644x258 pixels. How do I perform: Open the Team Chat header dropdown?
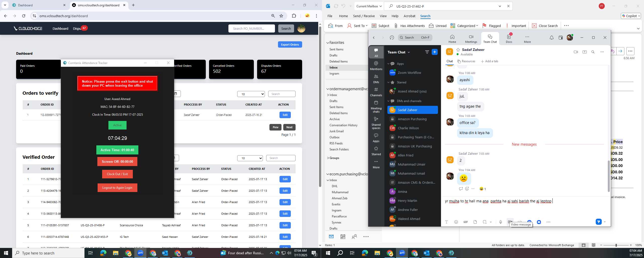409,52
